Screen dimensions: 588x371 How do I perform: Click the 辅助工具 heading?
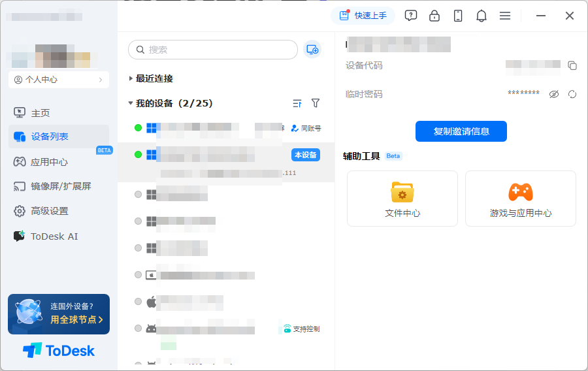tap(361, 156)
